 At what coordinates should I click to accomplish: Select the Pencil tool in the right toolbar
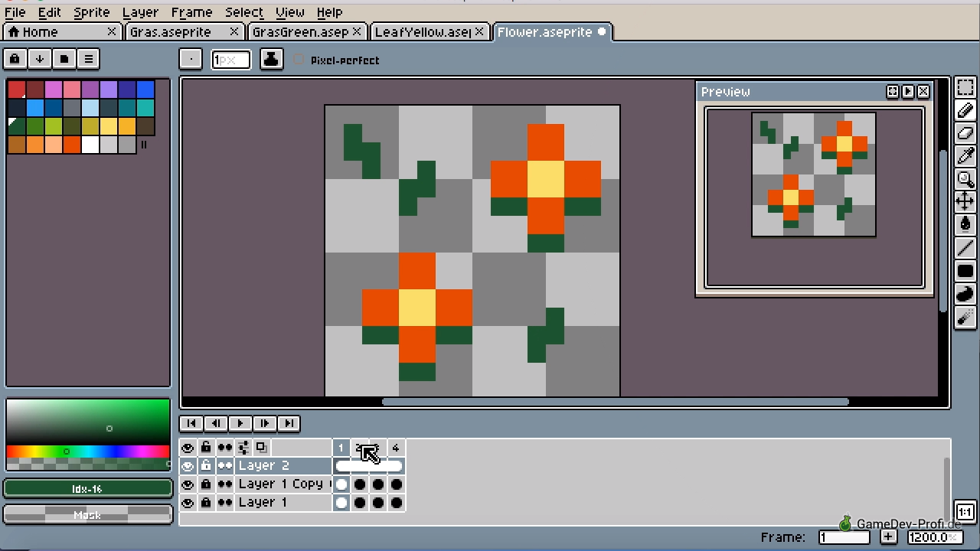coord(965,110)
